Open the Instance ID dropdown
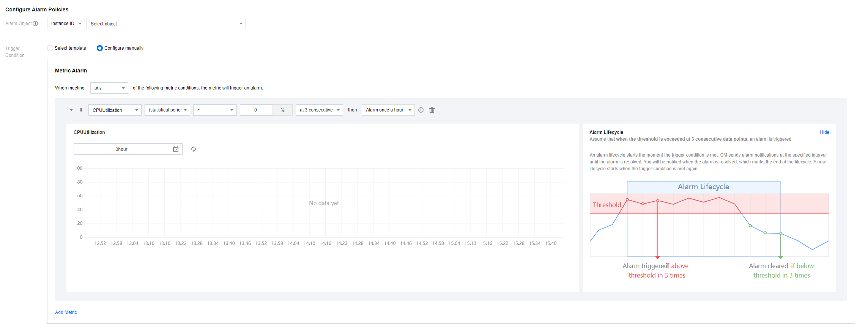 tap(66, 24)
